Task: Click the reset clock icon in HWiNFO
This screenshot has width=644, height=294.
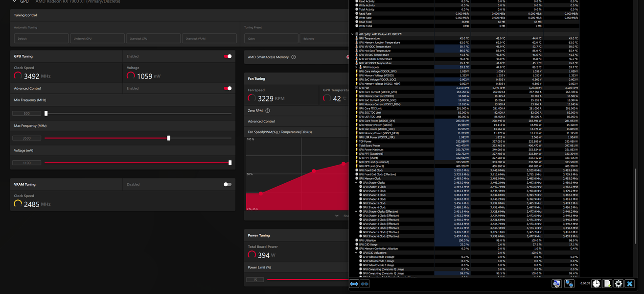Action: click(x=596, y=284)
